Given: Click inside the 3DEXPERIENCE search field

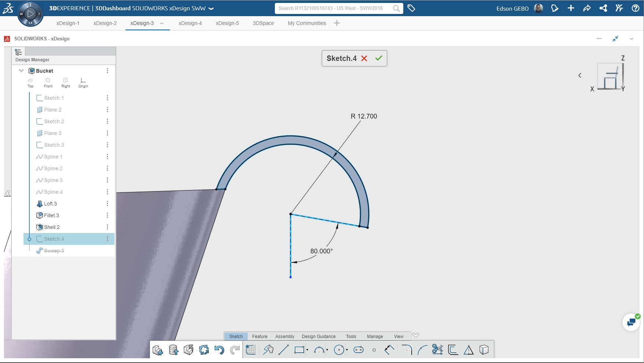Looking at the screenshot, I should (x=334, y=8).
